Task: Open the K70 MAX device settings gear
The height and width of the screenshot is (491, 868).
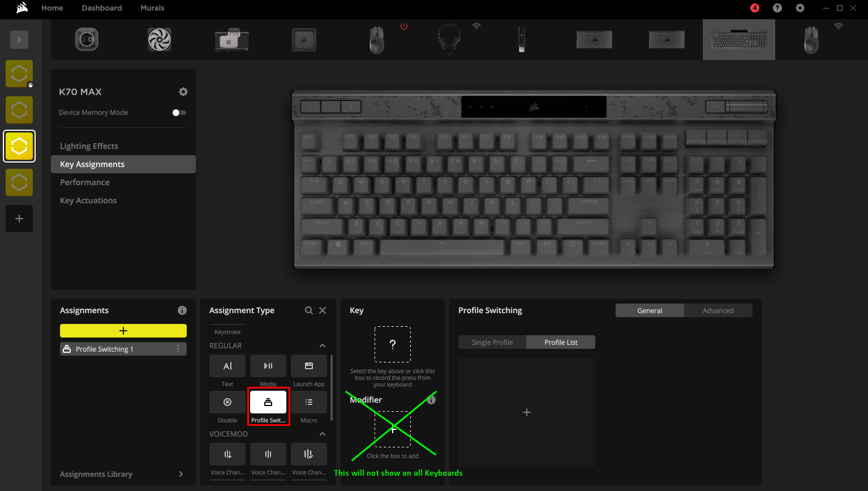Action: [183, 91]
